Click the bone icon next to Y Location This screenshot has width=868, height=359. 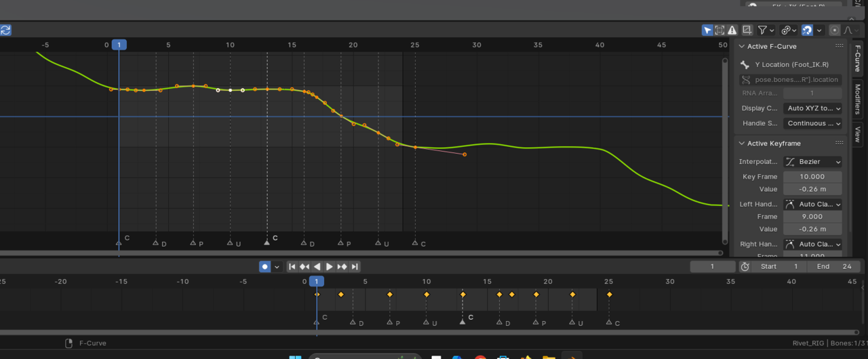[x=745, y=65]
